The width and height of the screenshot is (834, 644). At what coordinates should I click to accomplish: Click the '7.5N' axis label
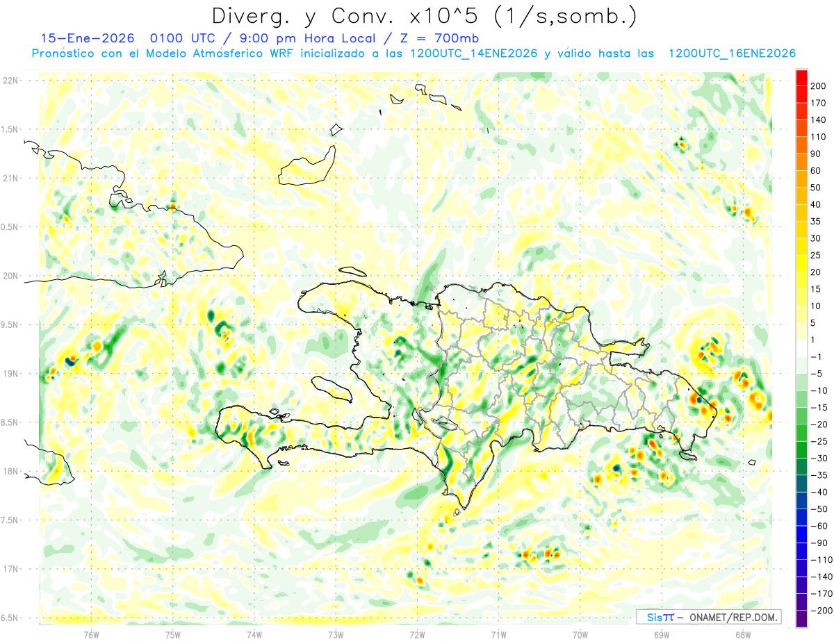point(10,520)
